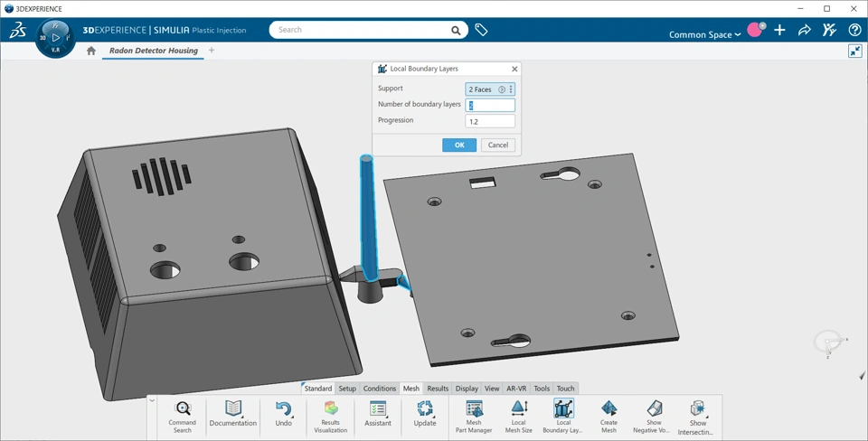
Task: Click the Search input box
Action: click(x=360, y=30)
